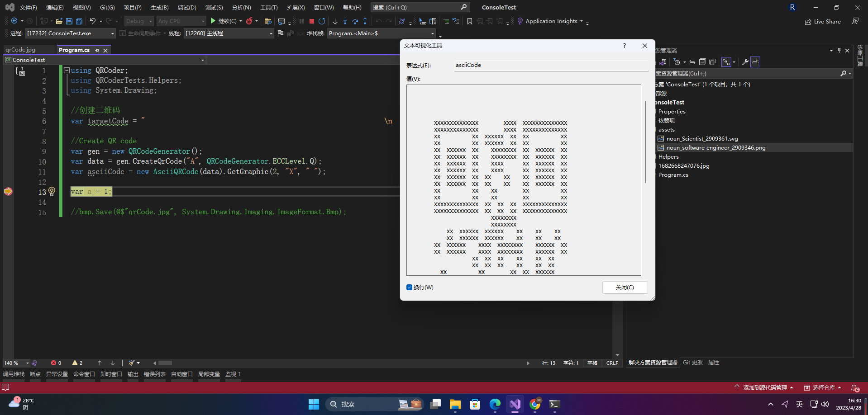Open the 调试(D) menu
The height and width of the screenshot is (415, 868).
[x=187, y=7]
